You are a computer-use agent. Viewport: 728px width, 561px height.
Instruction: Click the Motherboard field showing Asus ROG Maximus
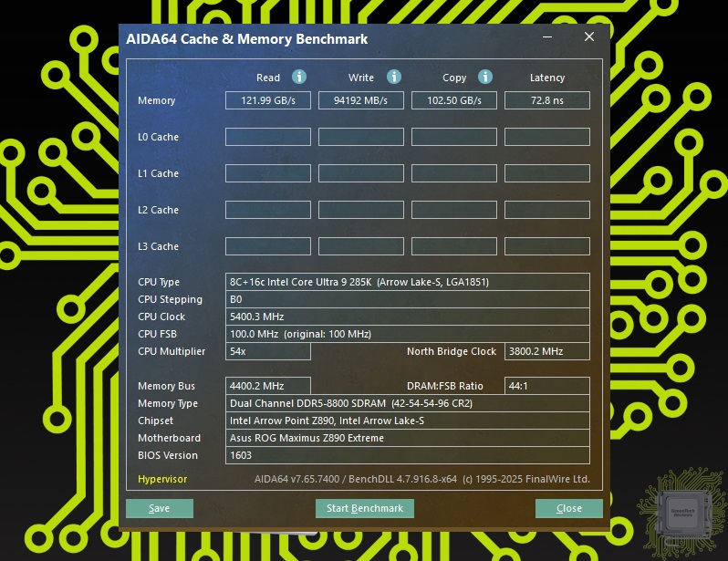point(407,438)
